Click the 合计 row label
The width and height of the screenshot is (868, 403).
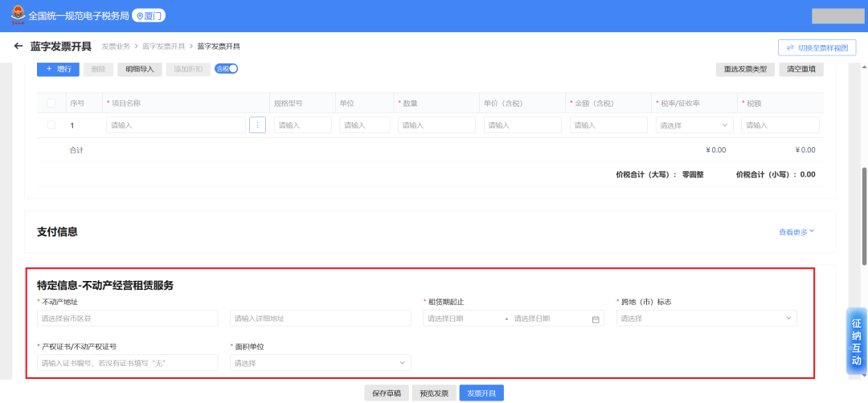[x=76, y=150]
